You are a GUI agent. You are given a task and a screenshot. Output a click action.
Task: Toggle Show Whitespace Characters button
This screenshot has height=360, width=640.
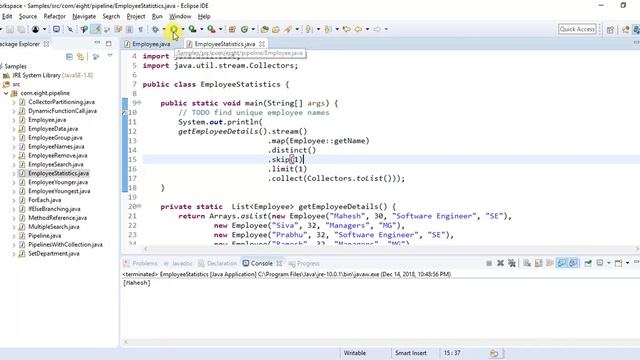140,29
